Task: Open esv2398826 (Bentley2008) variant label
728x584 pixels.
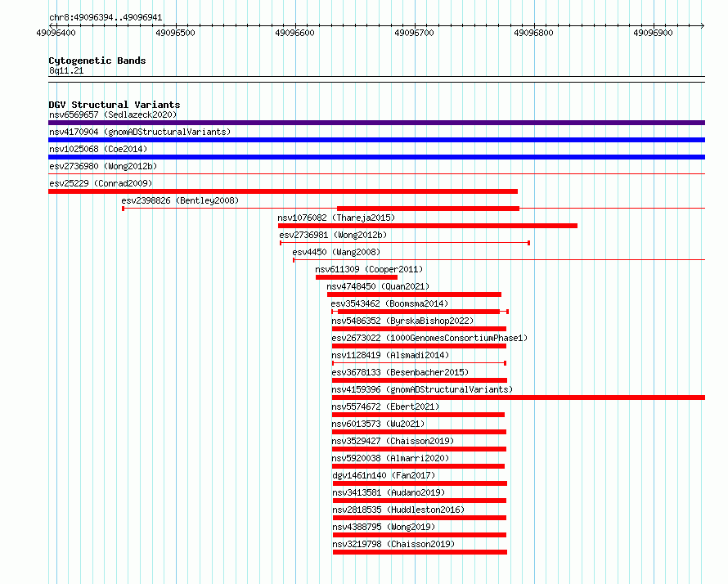Action: point(180,200)
